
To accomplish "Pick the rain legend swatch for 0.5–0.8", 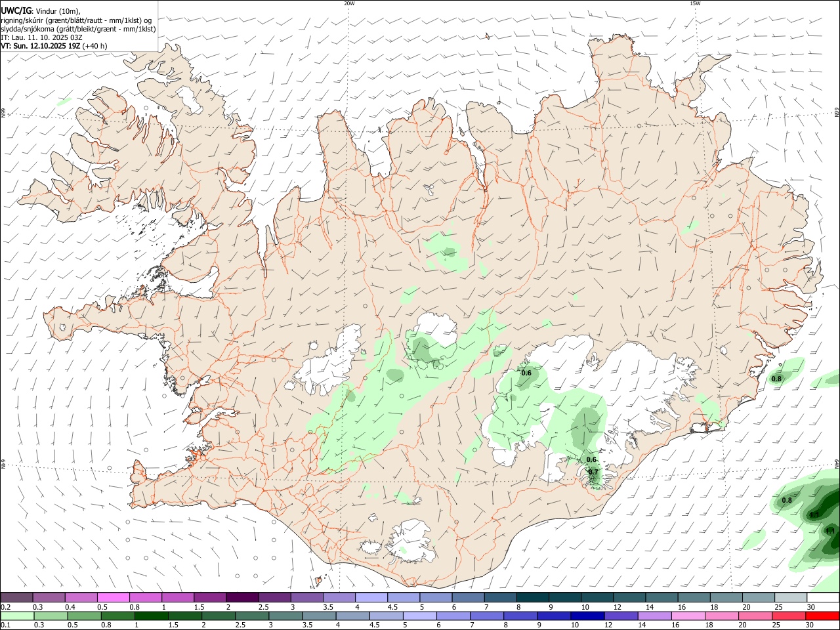I will pyautogui.click(x=85, y=616).
